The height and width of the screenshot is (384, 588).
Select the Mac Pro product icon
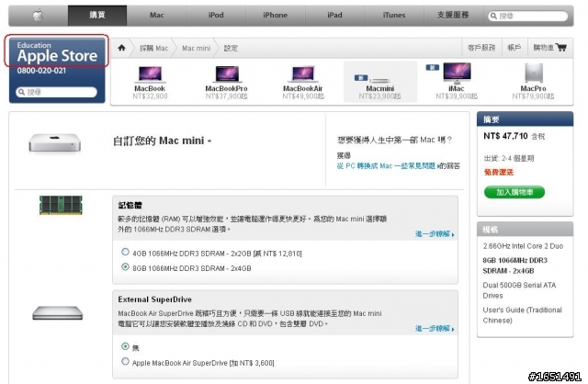coord(534,73)
